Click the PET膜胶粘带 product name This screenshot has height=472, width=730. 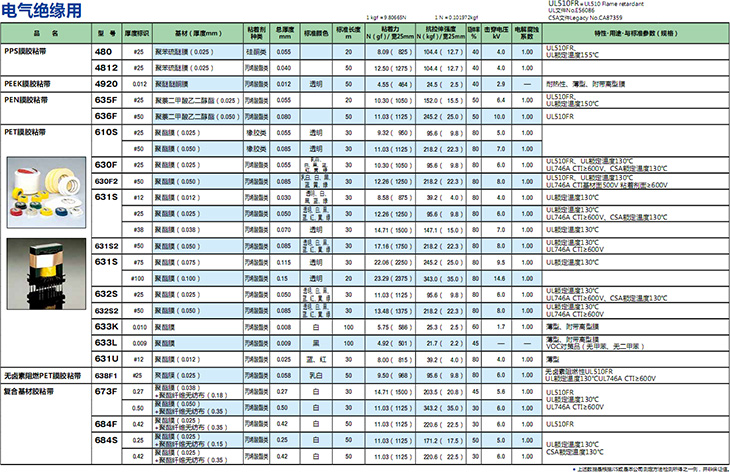coord(25,132)
